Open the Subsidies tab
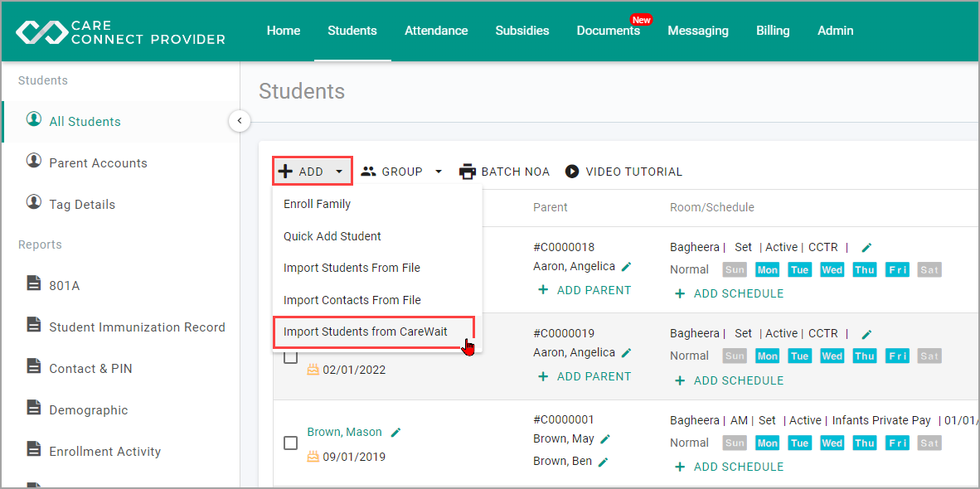This screenshot has width=980, height=489. [522, 31]
